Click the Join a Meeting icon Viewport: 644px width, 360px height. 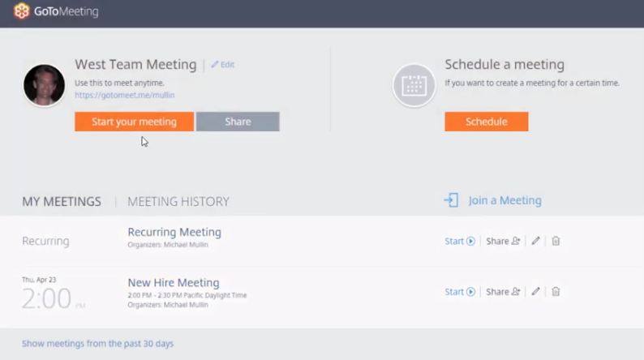(451, 200)
